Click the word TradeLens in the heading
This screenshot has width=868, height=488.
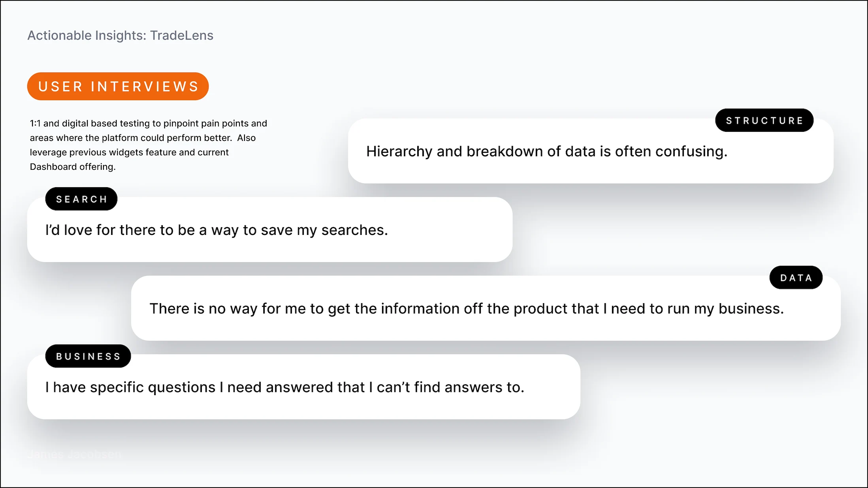pos(182,36)
